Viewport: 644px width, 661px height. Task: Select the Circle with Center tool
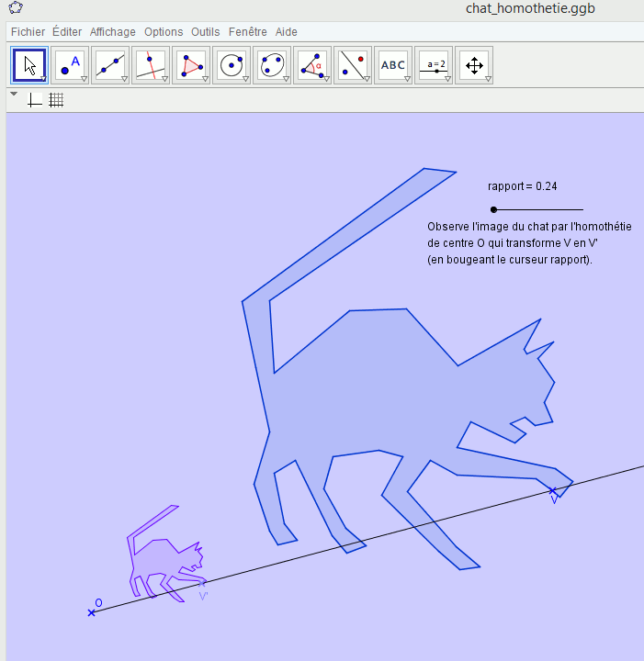(x=232, y=65)
